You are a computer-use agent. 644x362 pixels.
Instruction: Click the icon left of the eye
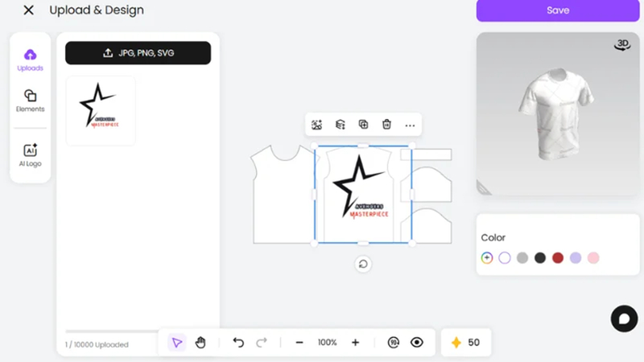[394, 343]
